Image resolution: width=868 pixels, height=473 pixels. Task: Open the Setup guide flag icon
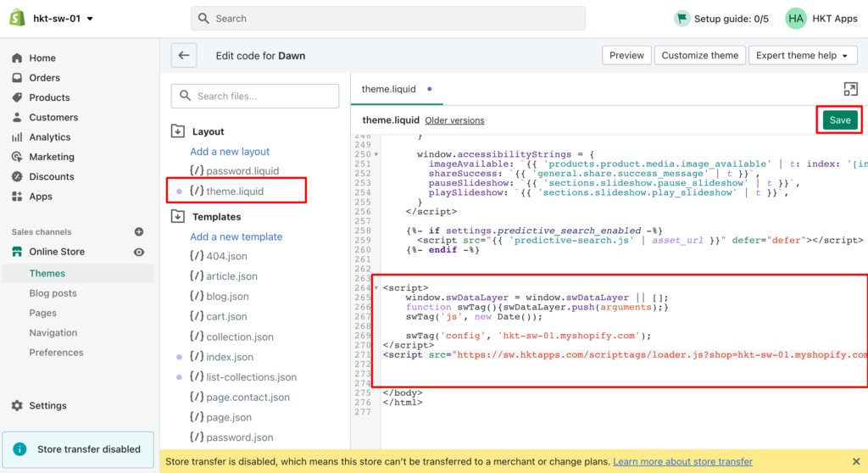(682, 19)
